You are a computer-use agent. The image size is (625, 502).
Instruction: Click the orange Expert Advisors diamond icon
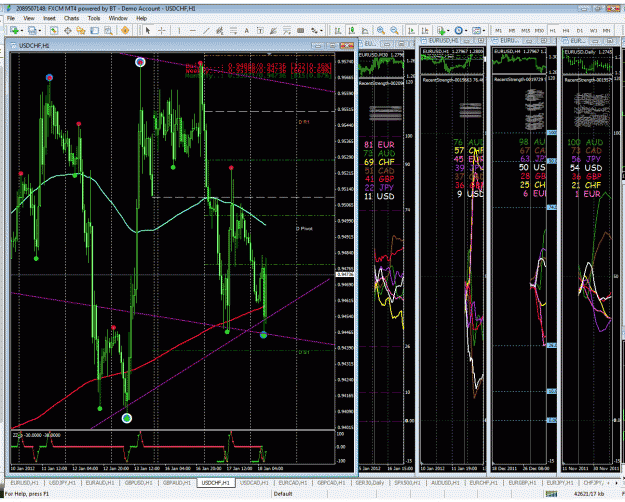click(125, 30)
